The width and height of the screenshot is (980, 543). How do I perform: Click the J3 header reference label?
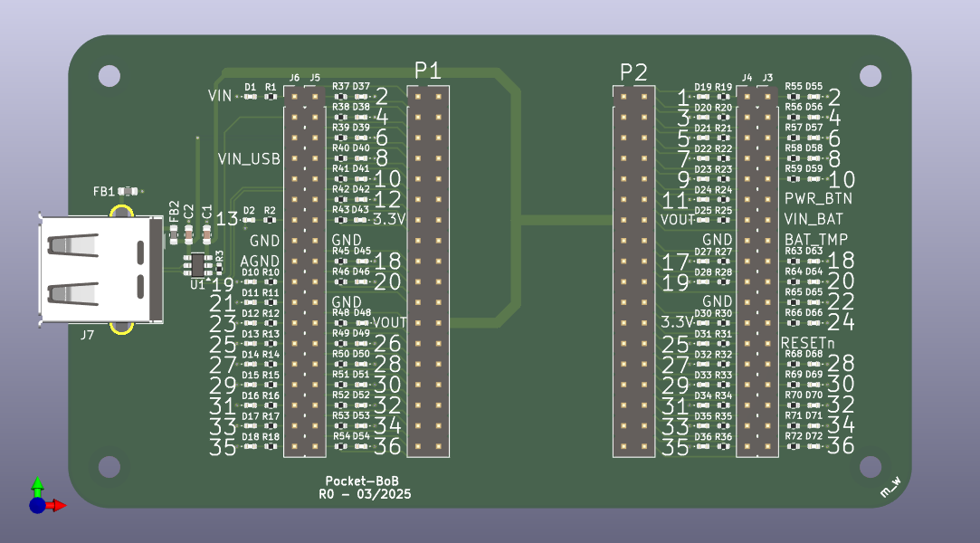(767, 78)
